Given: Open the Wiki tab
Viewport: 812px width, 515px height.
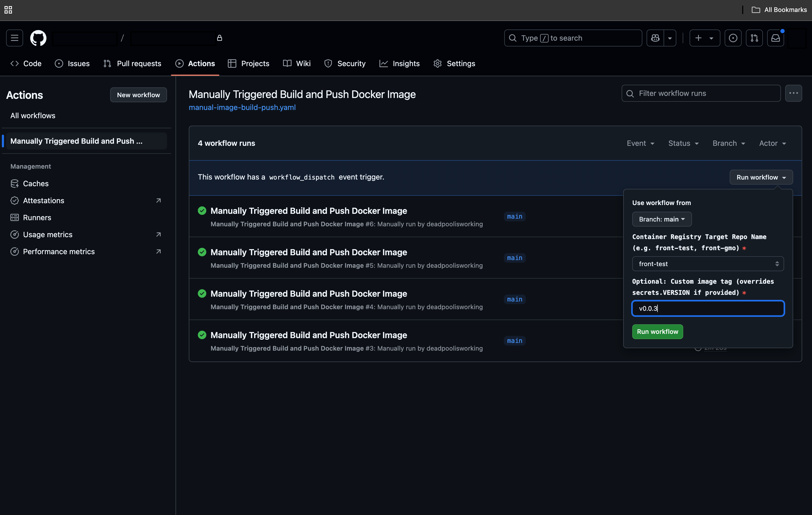Looking at the screenshot, I should pyautogui.click(x=297, y=63).
